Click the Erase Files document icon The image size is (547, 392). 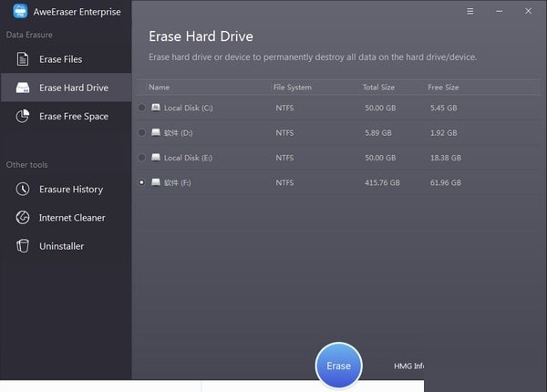tap(23, 60)
